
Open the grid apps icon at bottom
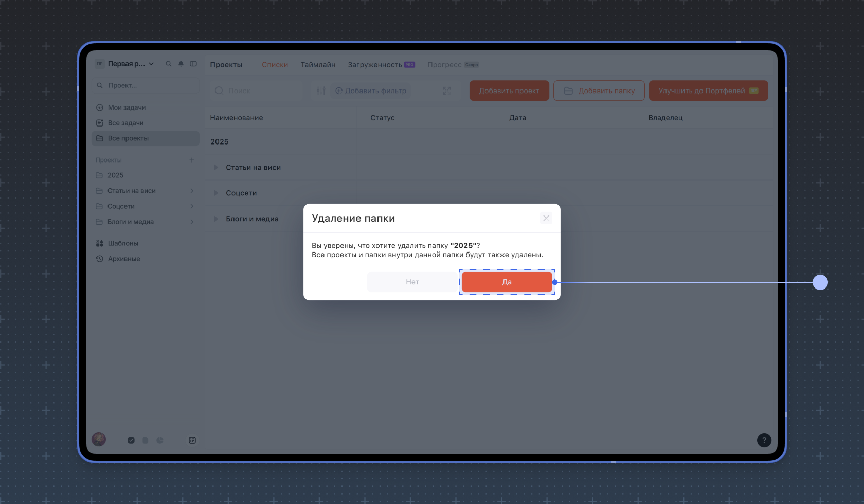pyautogui.click(x=192, y=440)
